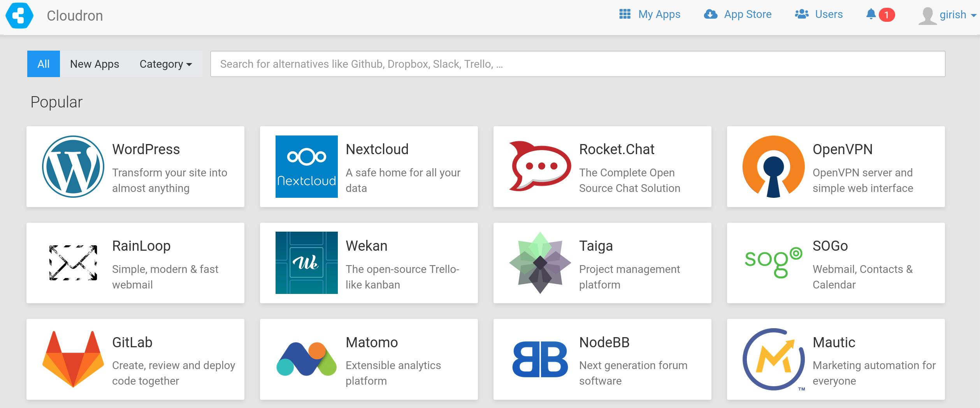Go to My Apps in navbar
The height and width of the screenshot is (408, 980).
click(x=650, y=14)
